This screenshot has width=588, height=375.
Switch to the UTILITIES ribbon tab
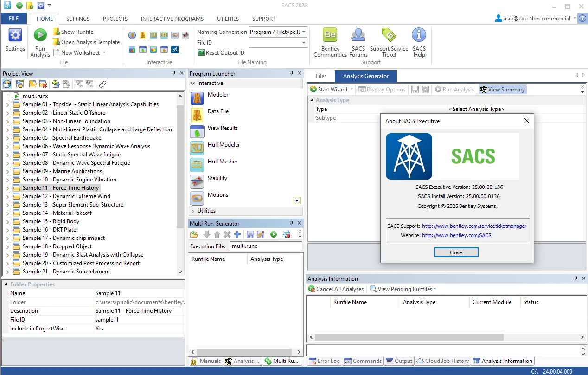(x=228, y=19)
